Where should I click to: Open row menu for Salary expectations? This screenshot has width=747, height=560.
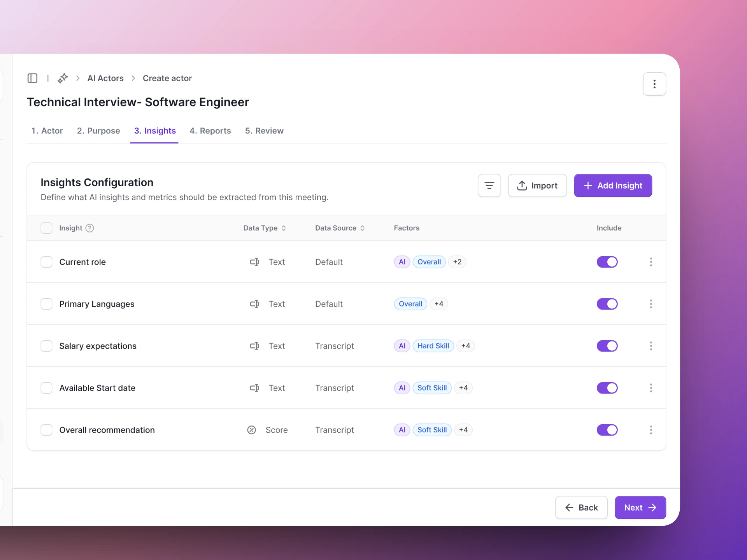tap(651, 346)
